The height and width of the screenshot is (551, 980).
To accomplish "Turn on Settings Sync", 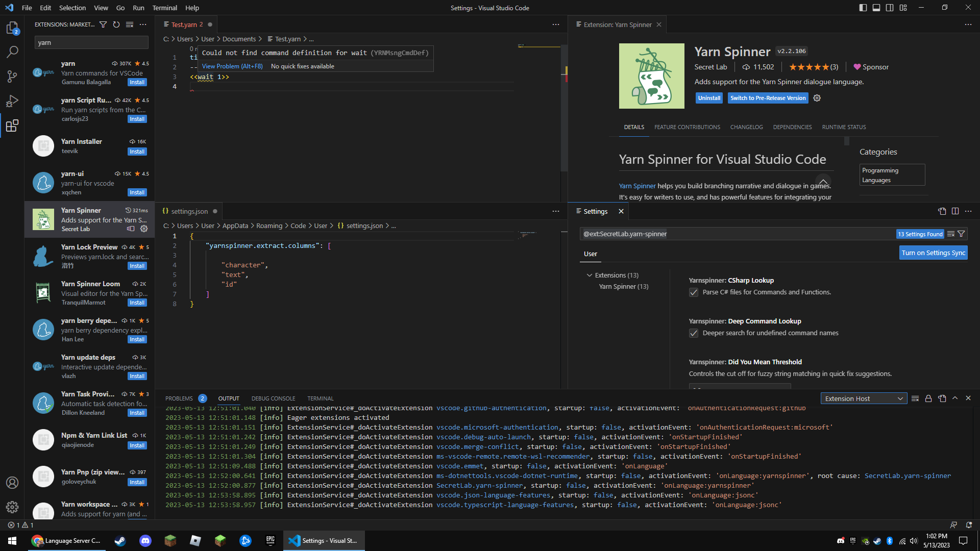I will [933, 253].
